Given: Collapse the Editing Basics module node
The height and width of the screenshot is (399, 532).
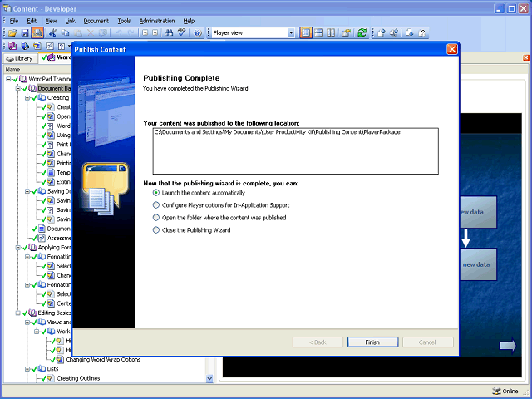Looking at the screenshot, I should pos(18,313).
